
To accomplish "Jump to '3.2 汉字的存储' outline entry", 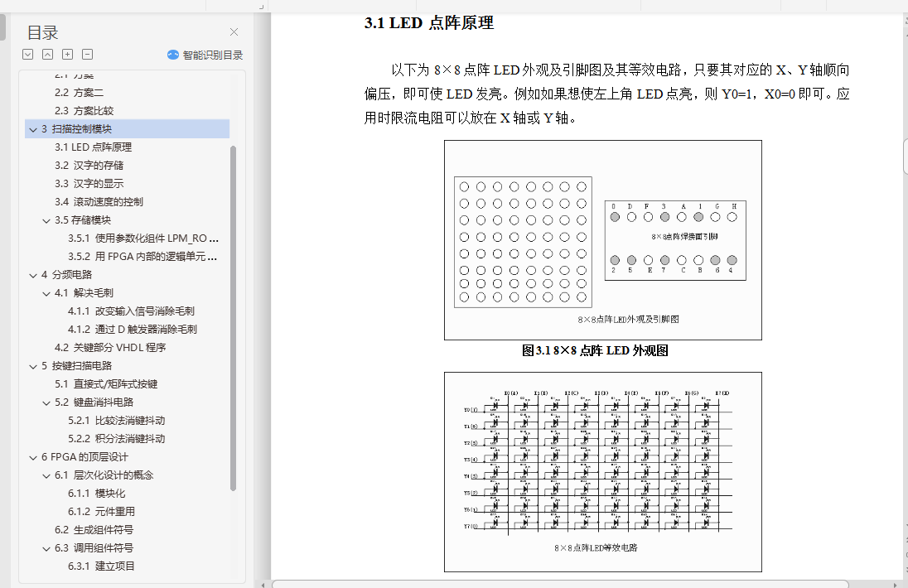I will coord(89,166).
